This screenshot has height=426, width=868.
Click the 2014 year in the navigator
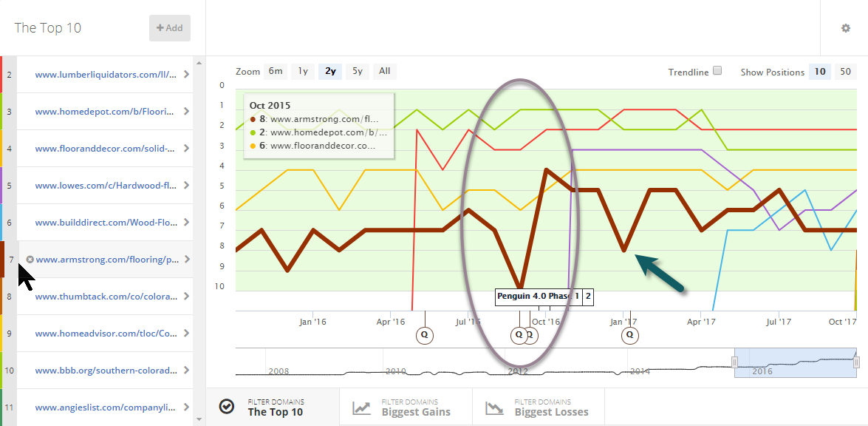(639, 371)
